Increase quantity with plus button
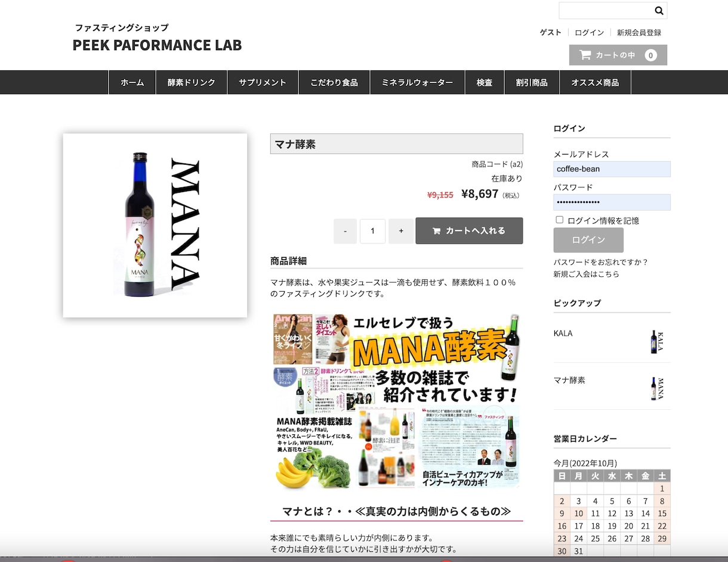Screen dimensions: 728x562 (401, 231)
